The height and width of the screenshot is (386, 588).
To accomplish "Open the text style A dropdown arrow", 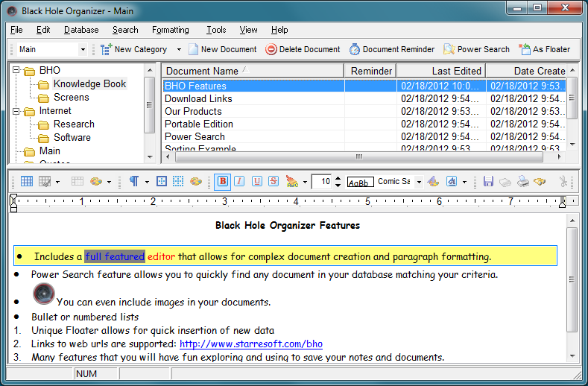I will 464,183.
